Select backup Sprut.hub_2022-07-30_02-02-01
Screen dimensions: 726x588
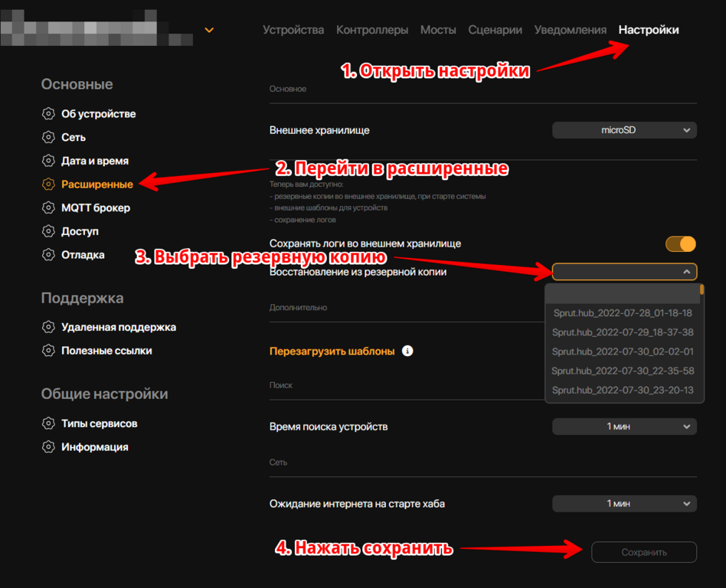coord(622,351)
